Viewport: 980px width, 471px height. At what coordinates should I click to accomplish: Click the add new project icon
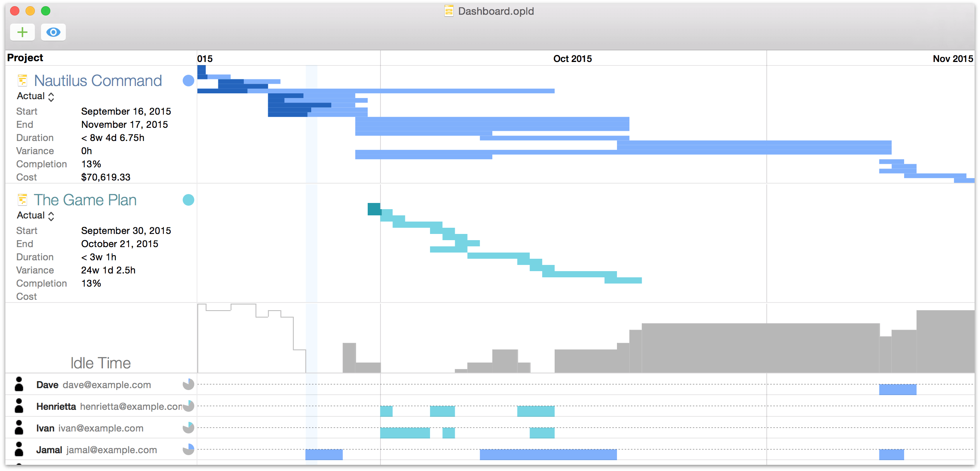(x=22, y=31)
